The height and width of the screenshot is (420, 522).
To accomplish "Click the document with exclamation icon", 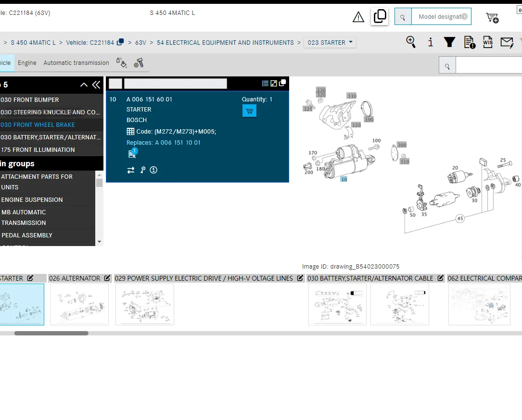I will point(470,42).
